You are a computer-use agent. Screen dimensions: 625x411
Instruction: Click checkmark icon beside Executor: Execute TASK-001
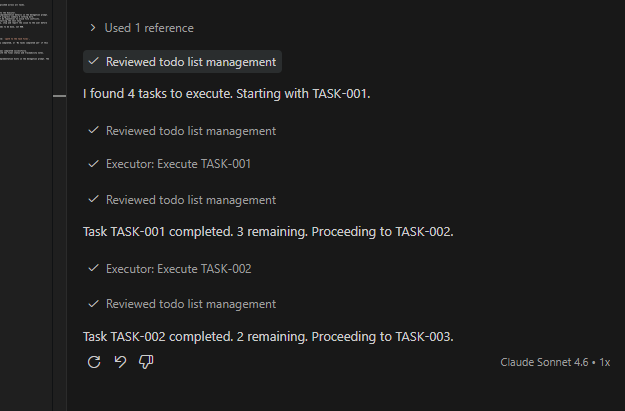pyautogui.click(x=93, y=164)
